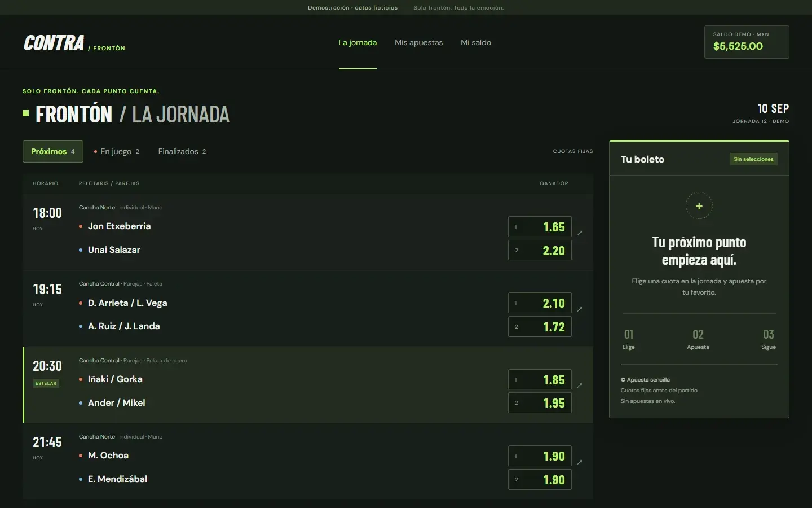Image resolution: width=812 pixels, height=508 pixels.
Task: Click the plus circle in Tu boleto
Action: coord(699,206)
